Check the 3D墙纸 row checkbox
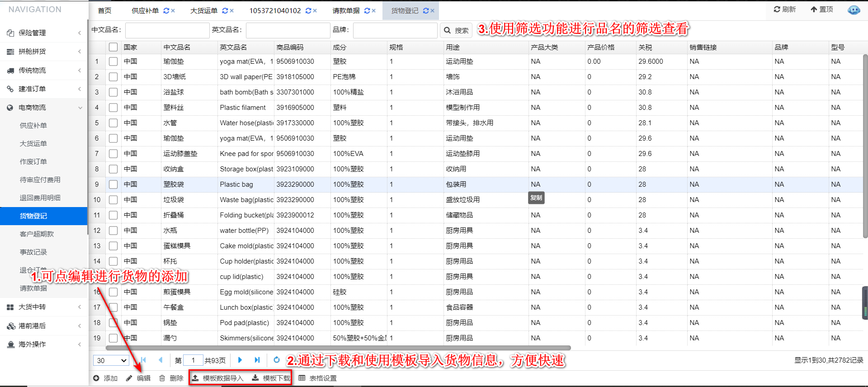The height and width of the screenshot is (387, 868). point(113,77)
